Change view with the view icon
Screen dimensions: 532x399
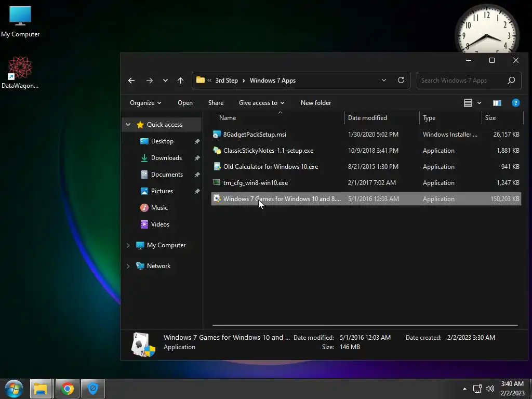(x=468, y=103)
